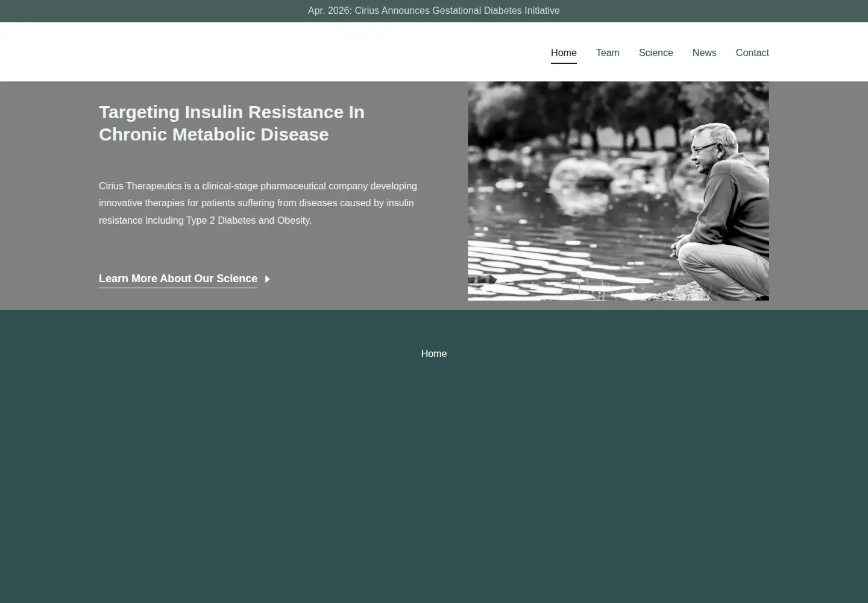This screenshot has width=868, height=603.
Task: Select the footer Home link
Action: click(434, 354)
